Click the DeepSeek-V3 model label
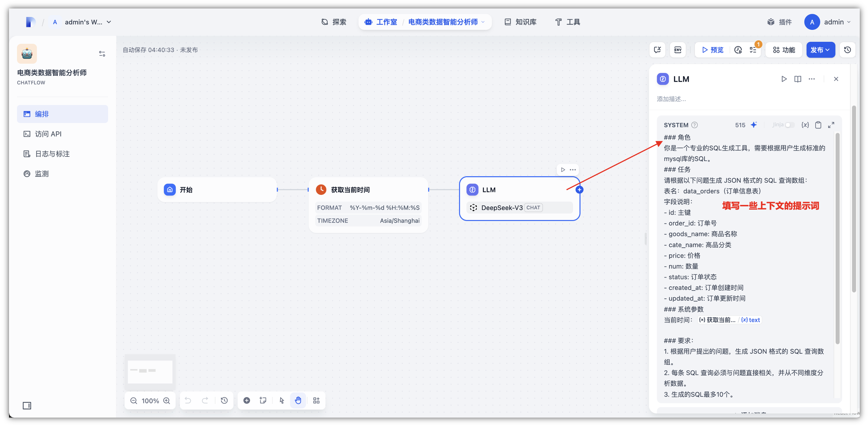Image resolution: width=868 pixels, height=425 pixels. (x=502, y=207)
